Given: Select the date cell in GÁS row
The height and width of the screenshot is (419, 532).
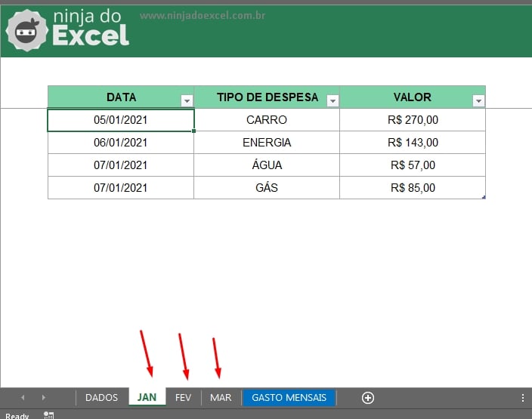Looking at the screenshot, I should click(x=121, y=188).
